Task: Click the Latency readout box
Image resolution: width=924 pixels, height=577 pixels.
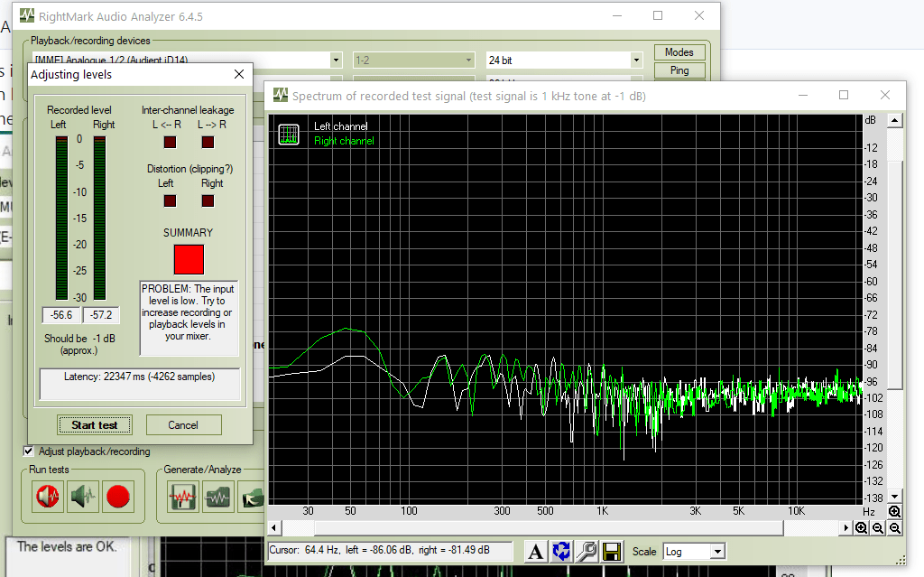Action: pos(140,384)
